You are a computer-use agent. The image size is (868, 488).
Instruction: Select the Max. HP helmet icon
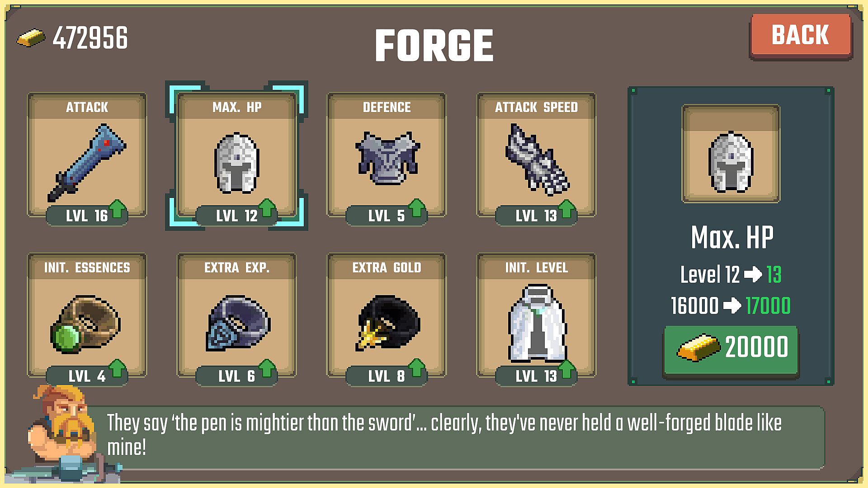[236, 163]
